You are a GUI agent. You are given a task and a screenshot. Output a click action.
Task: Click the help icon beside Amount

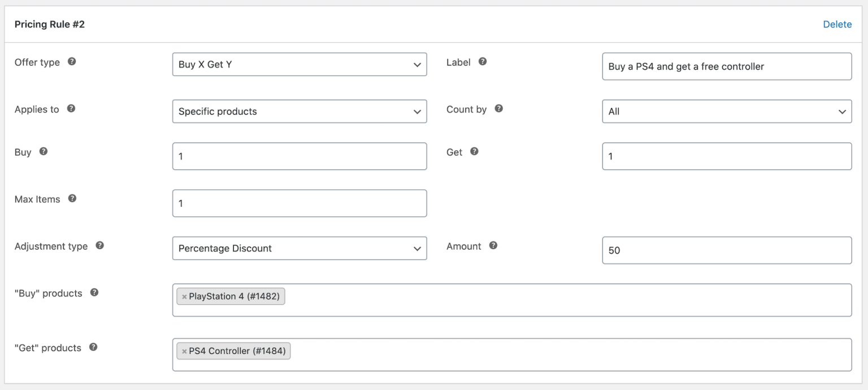click(x=493, y=246)
